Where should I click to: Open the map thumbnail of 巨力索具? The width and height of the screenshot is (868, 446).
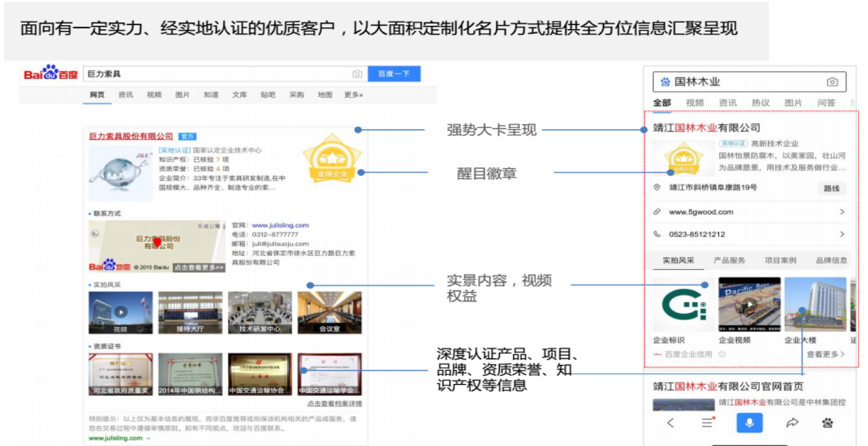(157, 246)
